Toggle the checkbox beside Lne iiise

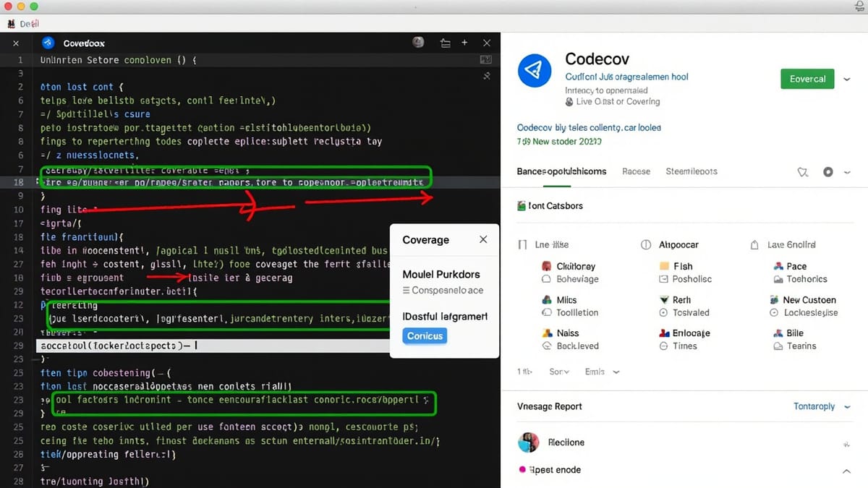[522, 245]
